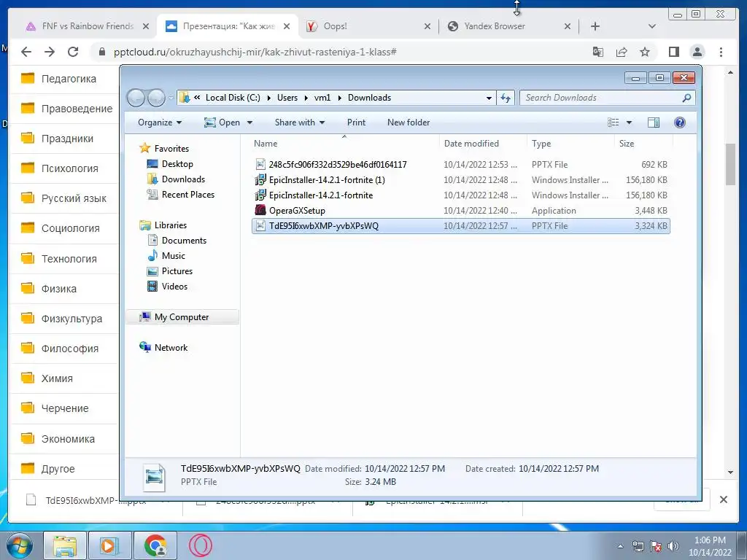Image resolution: width=747 pixels, height=560 pixels.
Task: Open the Windows Start menu
Action: pyautogui.click(x=19, y=545)
